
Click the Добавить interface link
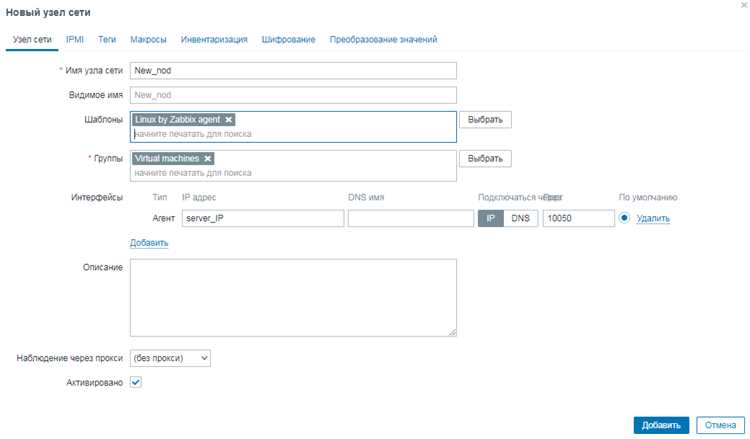click(149, 242)
